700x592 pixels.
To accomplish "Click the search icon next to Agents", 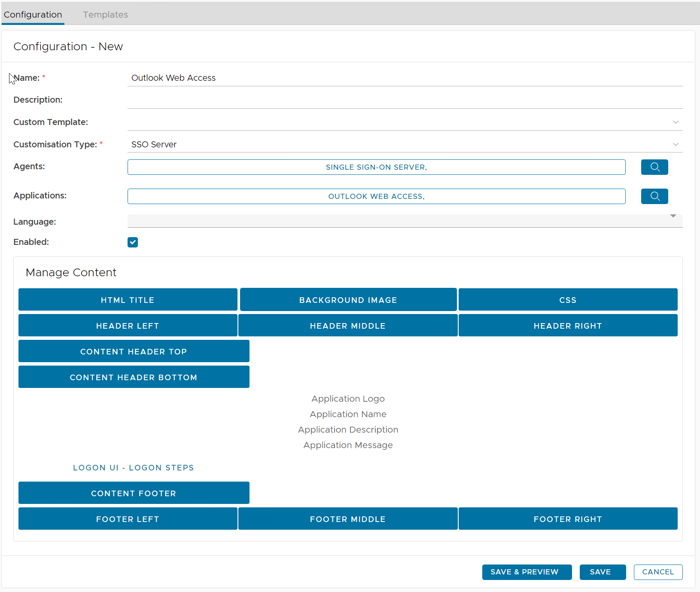I will point(654,167).
